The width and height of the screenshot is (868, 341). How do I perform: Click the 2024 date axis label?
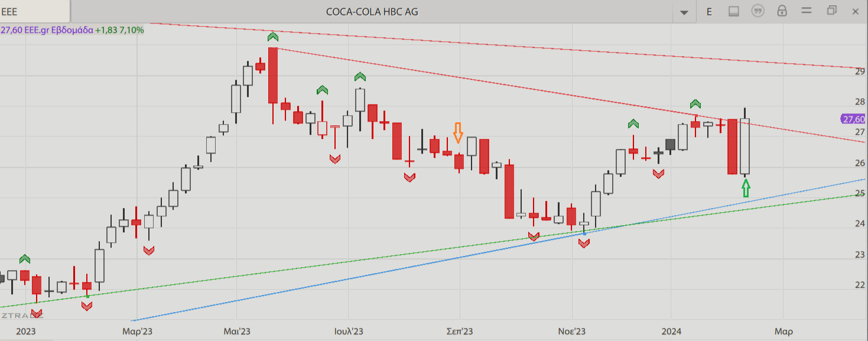671,331
